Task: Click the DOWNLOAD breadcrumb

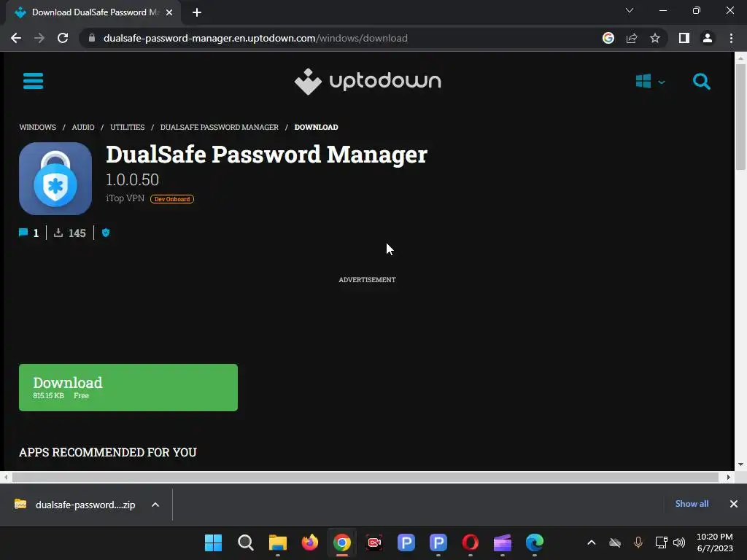Action: (x=317, y=127)
